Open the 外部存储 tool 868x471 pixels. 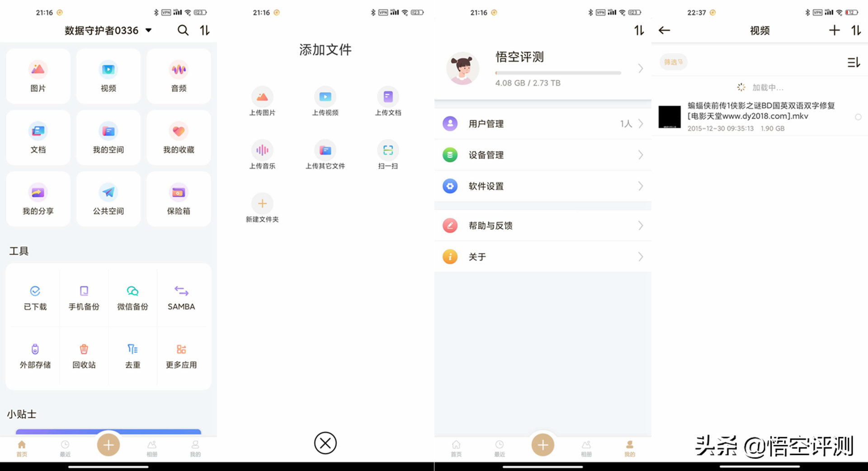(x=35, y=357)
